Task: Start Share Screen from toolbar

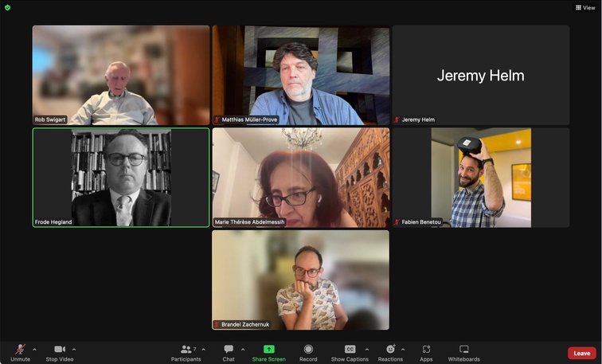Action: (268, 350)
